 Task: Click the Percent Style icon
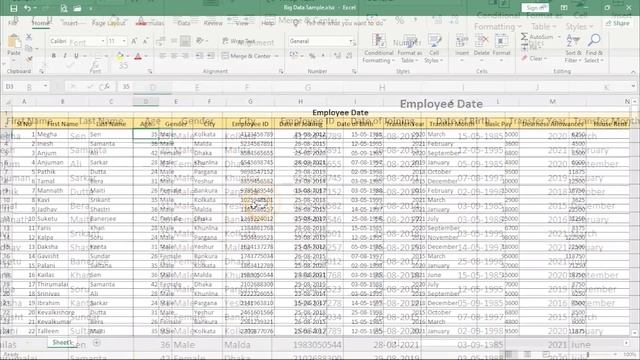[312, 56]
